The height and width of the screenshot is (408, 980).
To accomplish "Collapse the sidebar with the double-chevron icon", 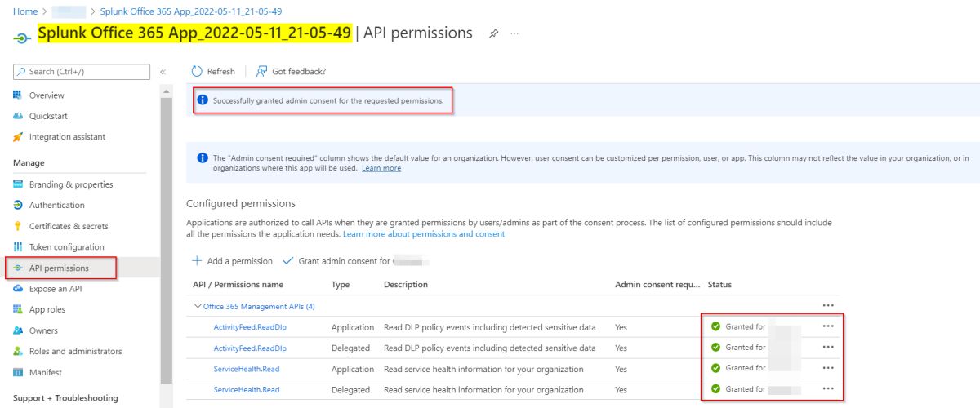I will point(163,72).
